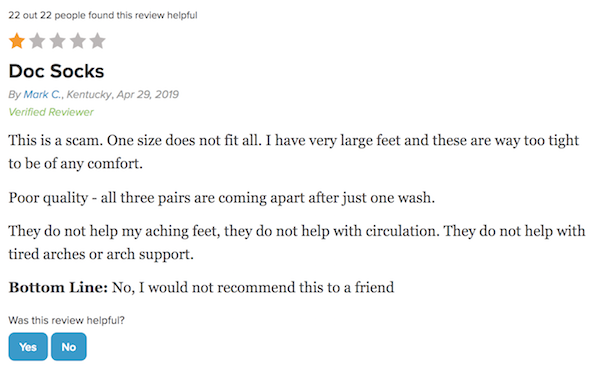Select the fifth and last rating star
Image resolution: width=600 pixels, height=373 pixels.
click(98, 41)
